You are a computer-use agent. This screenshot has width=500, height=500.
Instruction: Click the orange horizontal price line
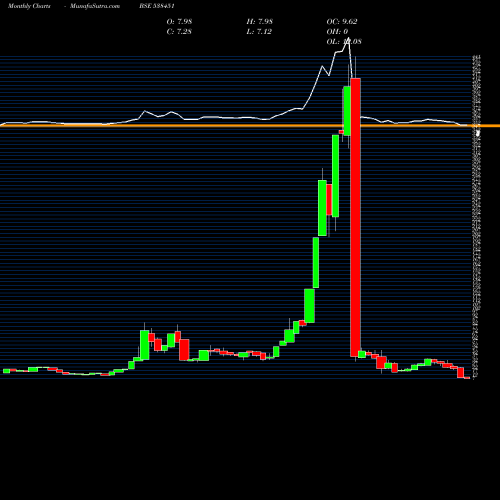(x=250, y=126)
